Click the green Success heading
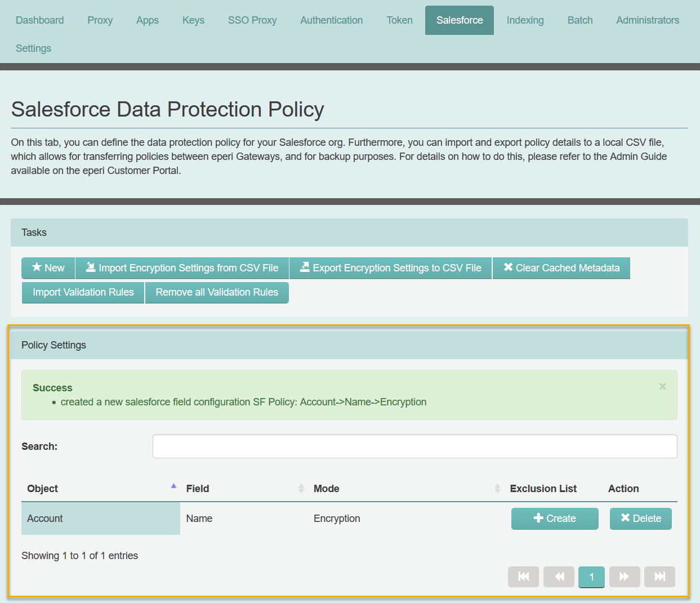The width and height of the screenshot is (700, 603). tap(52, 388)
